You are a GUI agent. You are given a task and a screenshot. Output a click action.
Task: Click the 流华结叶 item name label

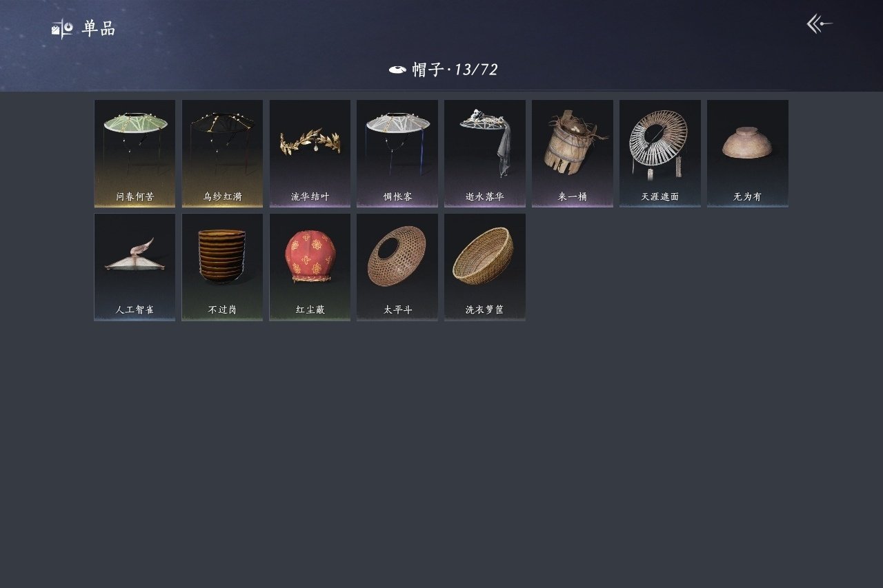tap(310, 197)
